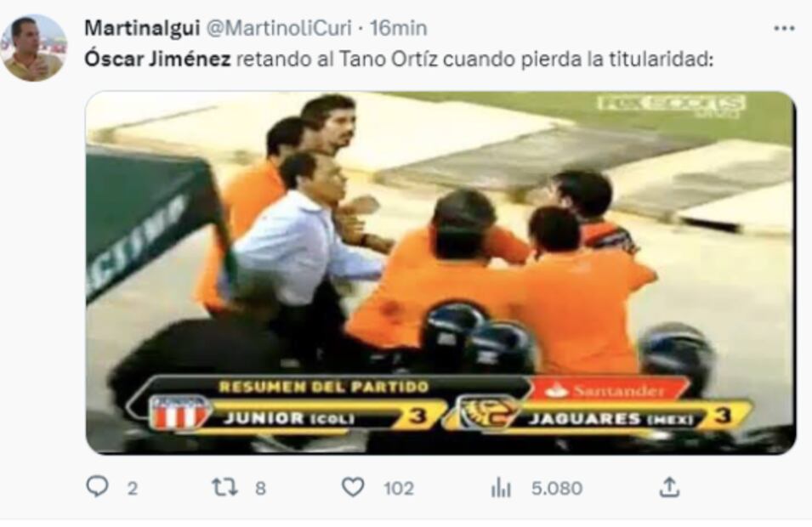The height and width of the screenshot is (527, 812).
Task: Click the reply speech bubble icon
Action: (x=97, y=486)
